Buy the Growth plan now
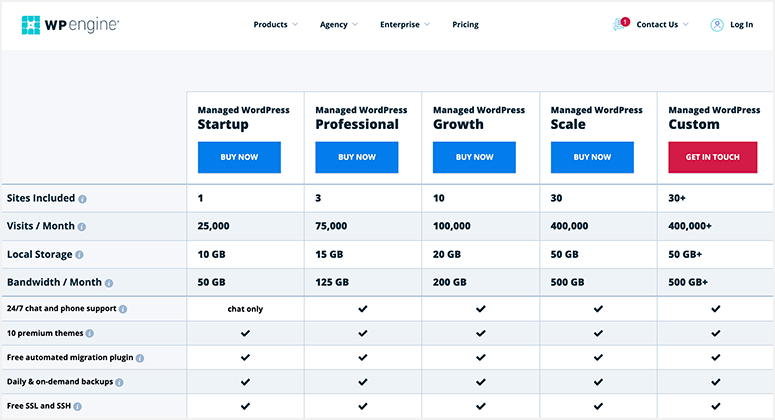 point(474,157)
